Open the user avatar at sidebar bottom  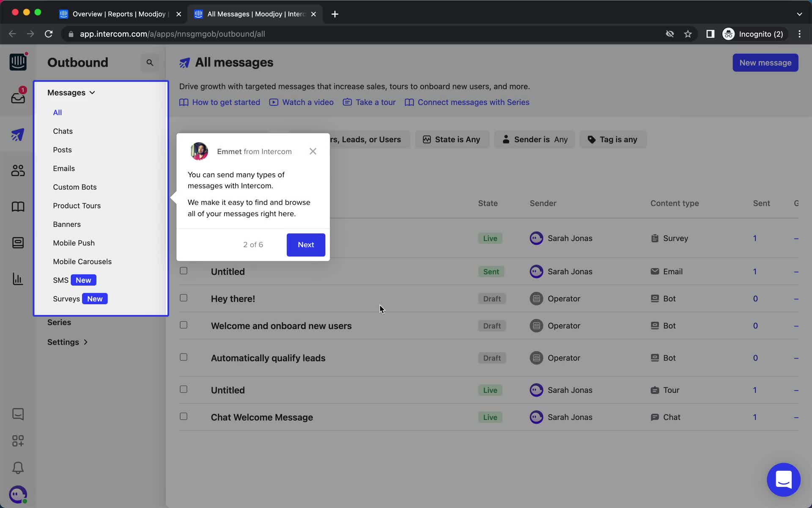18,494
